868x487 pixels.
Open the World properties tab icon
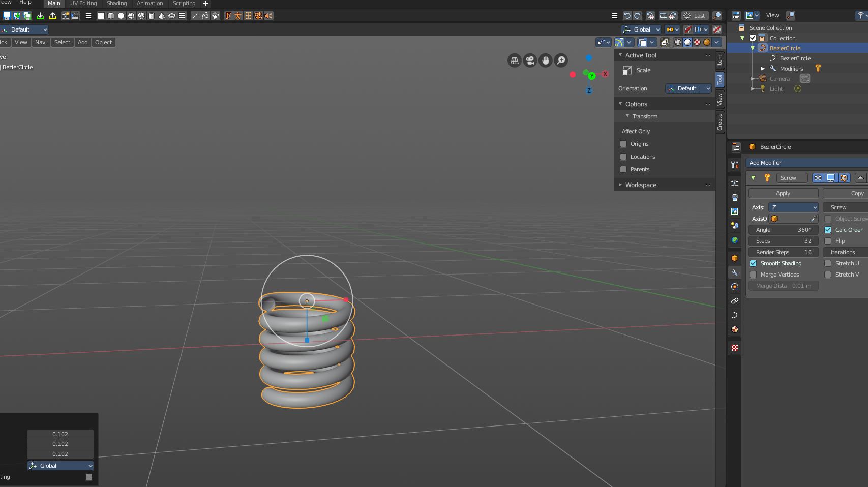[x=735, y=240]
